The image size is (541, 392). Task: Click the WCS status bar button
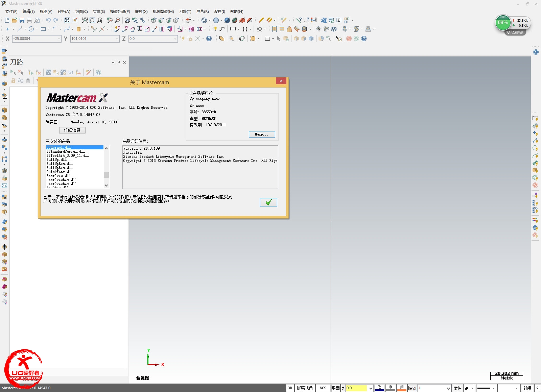click(x=323, y=388)
